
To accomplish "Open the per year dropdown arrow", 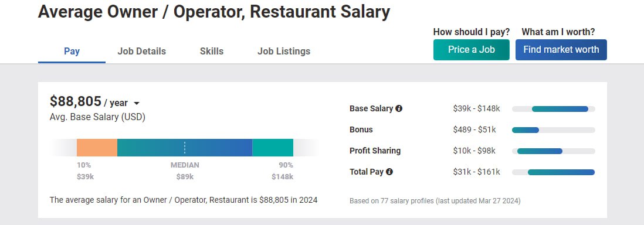I will click(137, 104).
